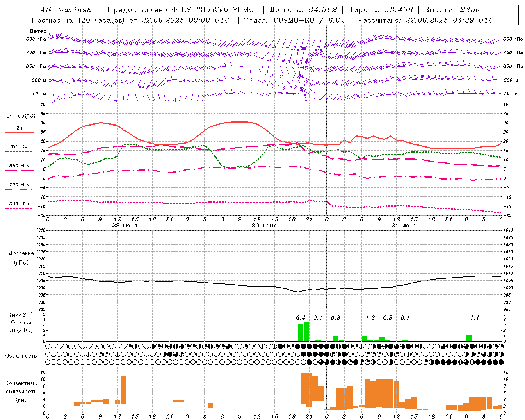Click the "1.3" precipitation amount value
The image size is (525, 420).
(370, 317)
